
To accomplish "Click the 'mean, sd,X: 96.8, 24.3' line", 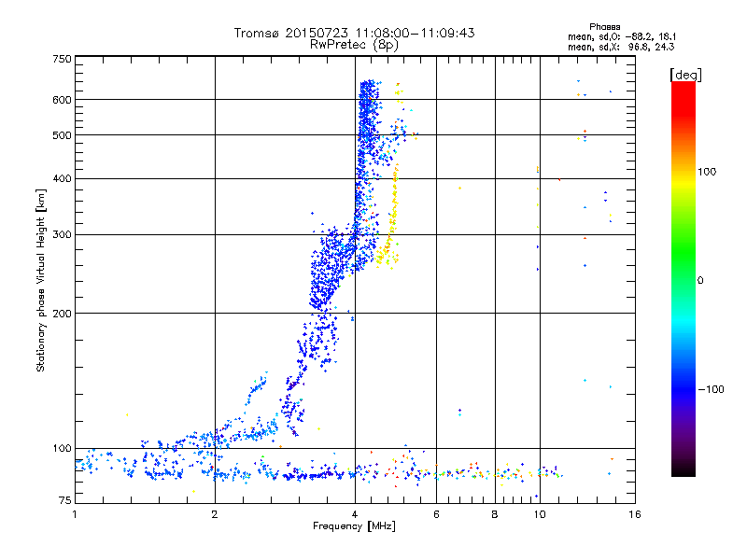I will pos(621,47).
